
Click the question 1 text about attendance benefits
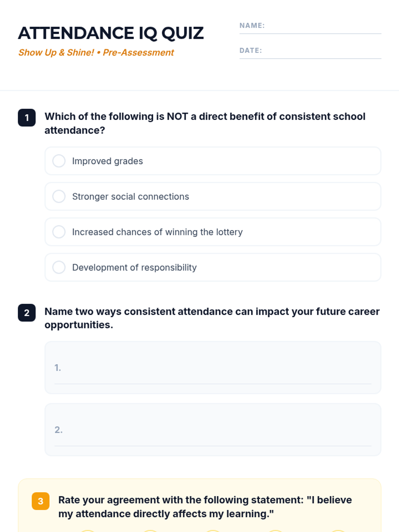tap(205, 123)
